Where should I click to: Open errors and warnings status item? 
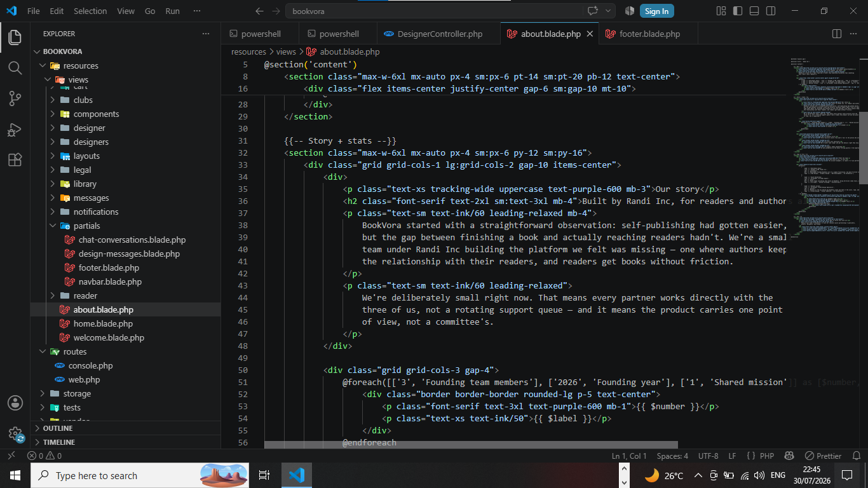(44, 456)
